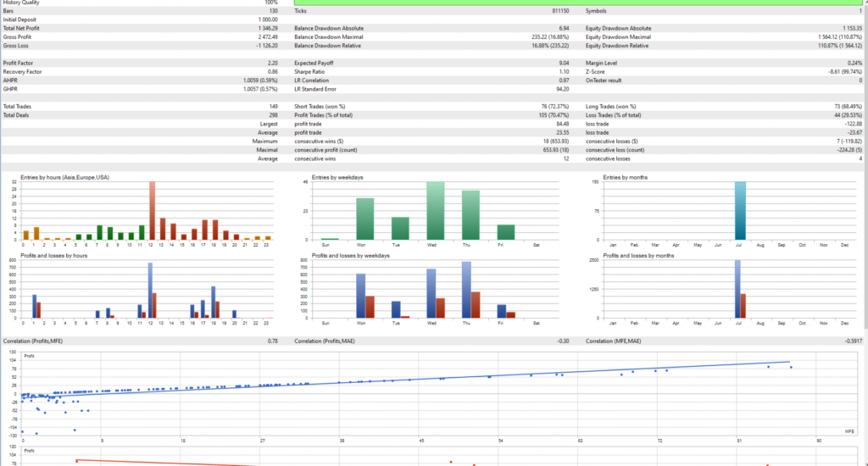Select the value '2 472.49'

[x=268, y=37]
